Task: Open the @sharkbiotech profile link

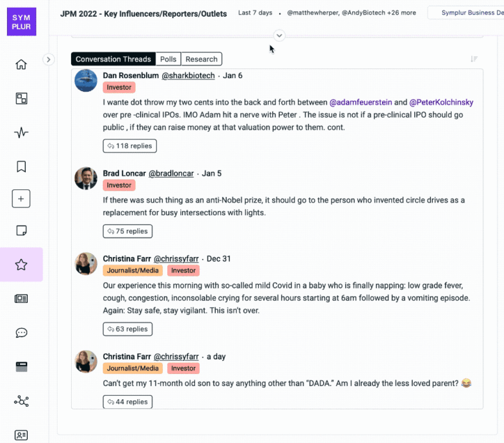Action: point(188,76)
